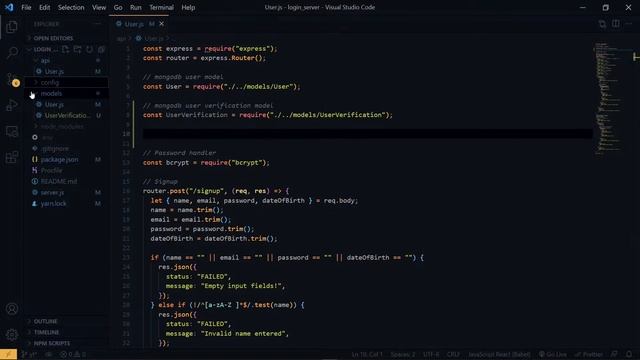
Task: Open README.md file
Action: click(59, 182)
